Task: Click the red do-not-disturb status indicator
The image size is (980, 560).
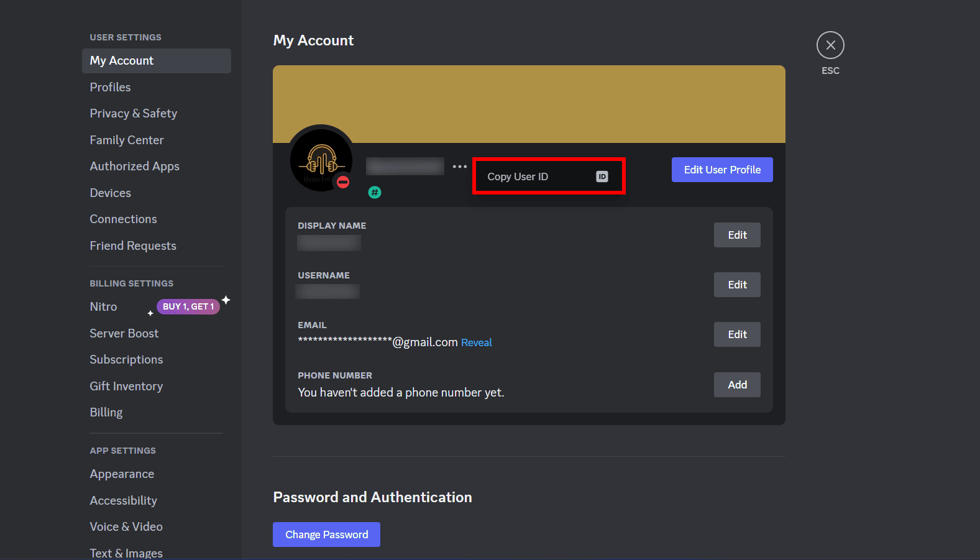Action: (343, 182)
